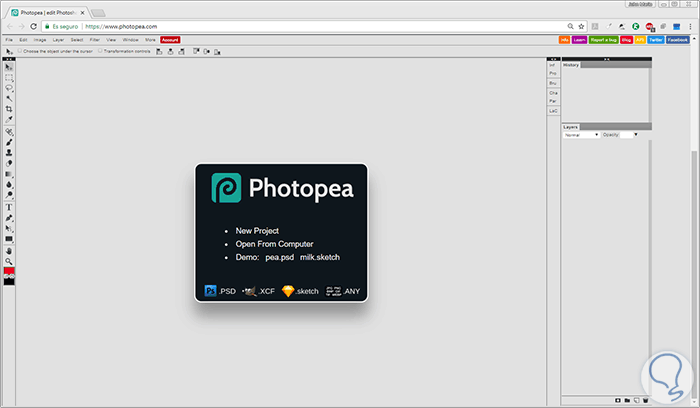Select the Lasso tool
This screenshot has height=408, width=700.
point(9,88)
